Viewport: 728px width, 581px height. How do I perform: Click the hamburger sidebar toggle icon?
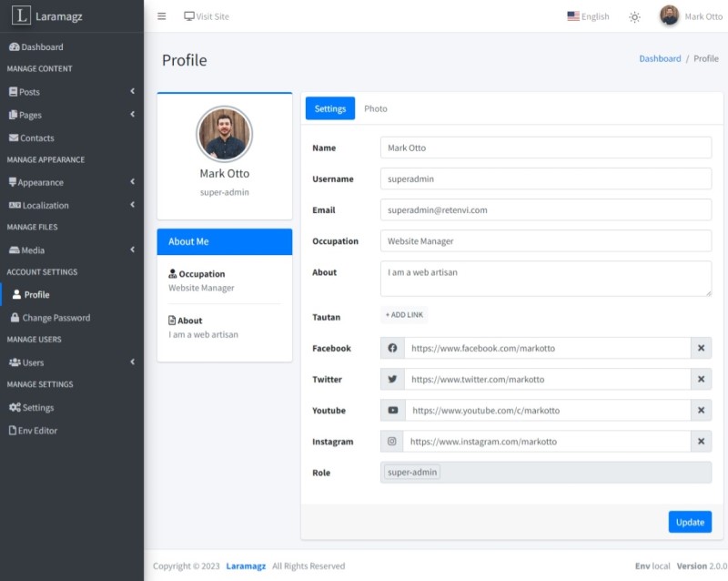tap(162, 16)
